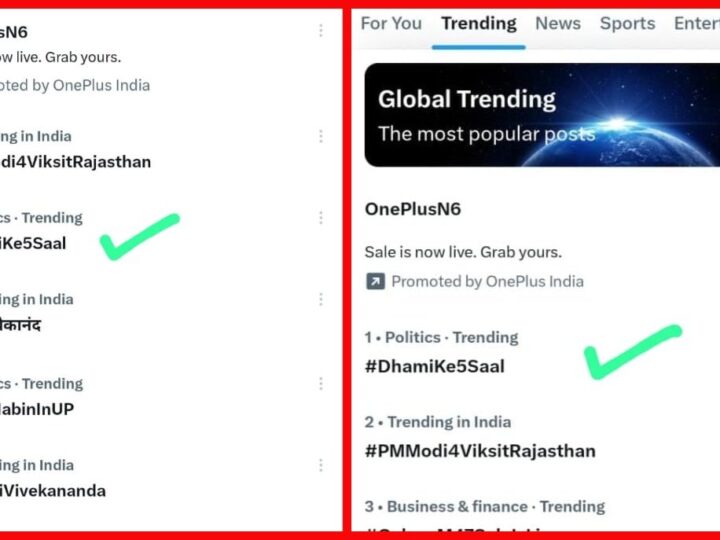Open three-dot menu beside NabinInUP trend
This screenshot has width=720, height=540.
tap(321, 384)
